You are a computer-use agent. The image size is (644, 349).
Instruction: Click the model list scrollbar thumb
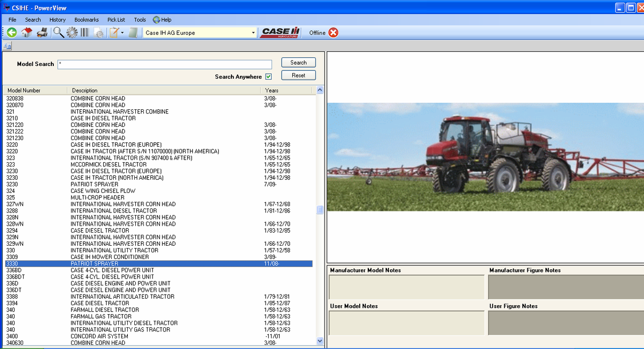tap(319, 210)
